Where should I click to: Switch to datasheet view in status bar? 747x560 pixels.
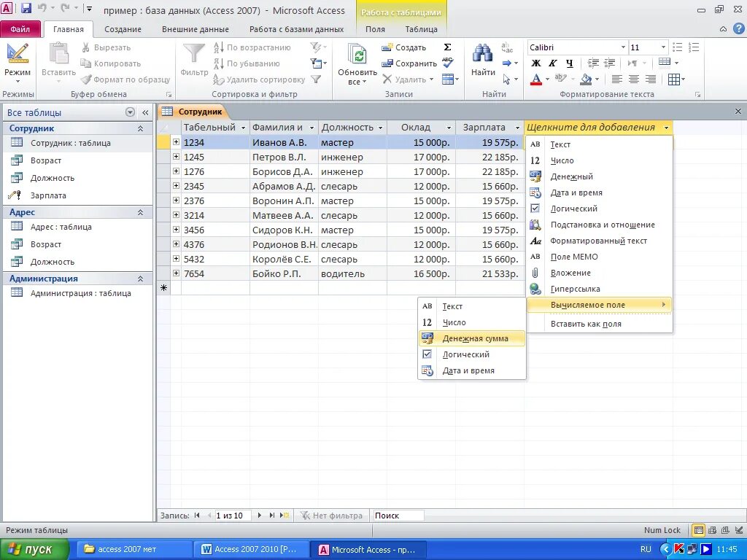pos(698,530)
